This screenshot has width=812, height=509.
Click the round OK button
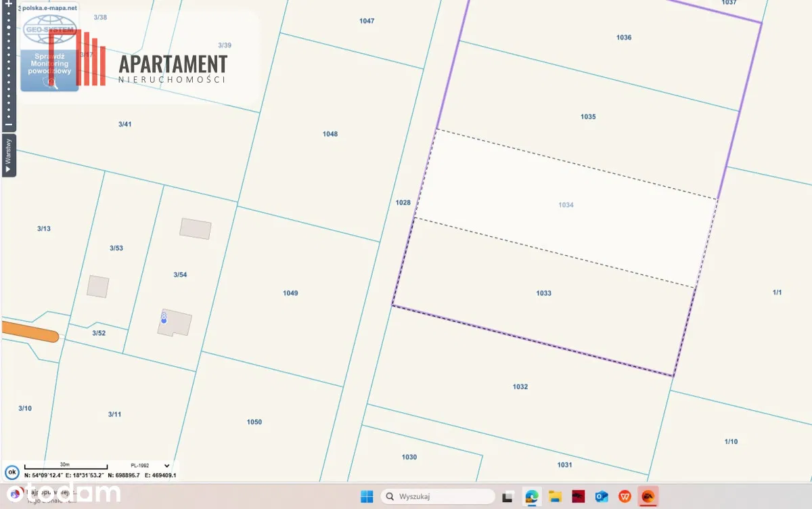point(11,472)
